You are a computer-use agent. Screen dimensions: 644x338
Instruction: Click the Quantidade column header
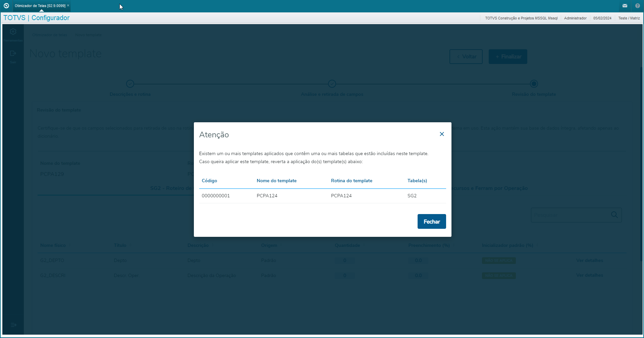tap(347, 245)
